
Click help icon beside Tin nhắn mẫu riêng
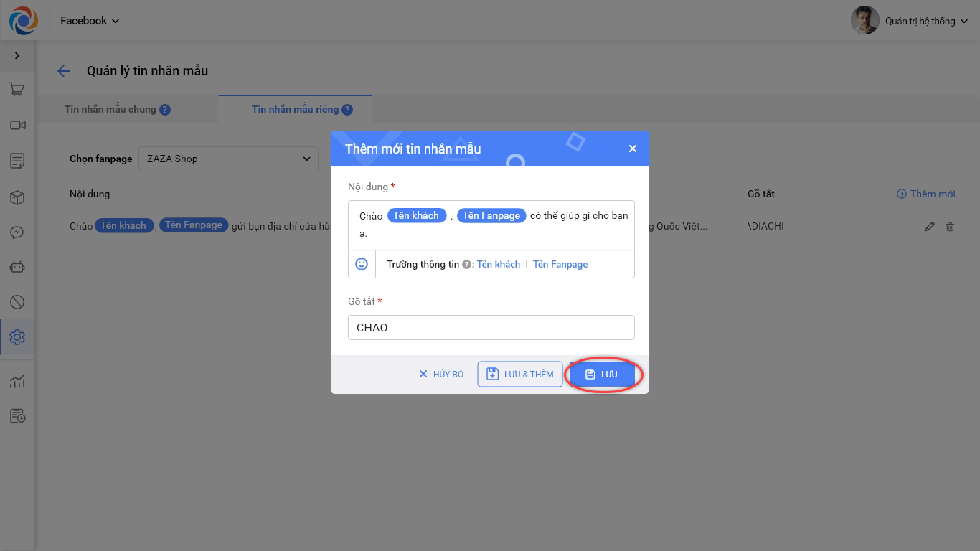click(x=347, y=110)
